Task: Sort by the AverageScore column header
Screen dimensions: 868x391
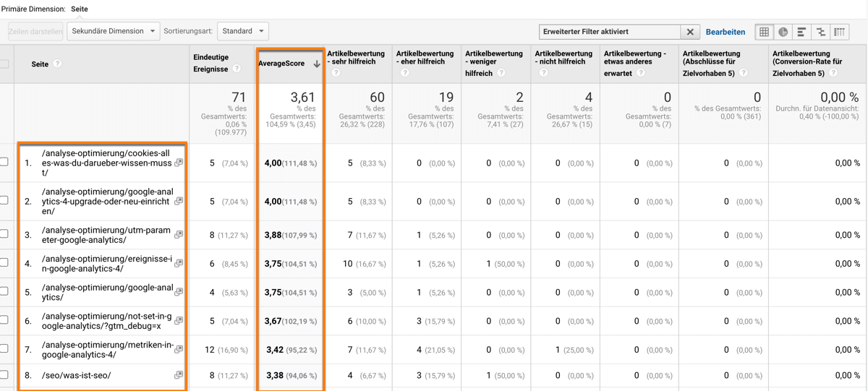Action: pyautogui.click(x=281, y=64)
